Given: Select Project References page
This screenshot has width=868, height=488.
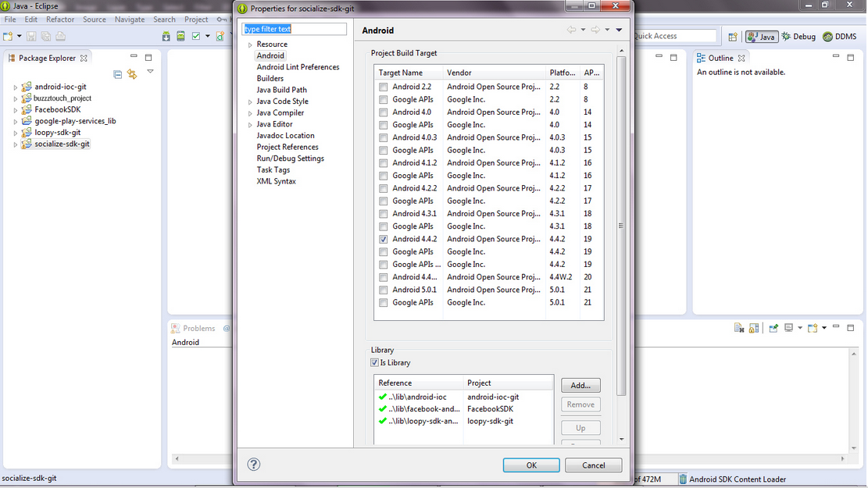Looking at the screenshot, I should [x=288, y=147].
